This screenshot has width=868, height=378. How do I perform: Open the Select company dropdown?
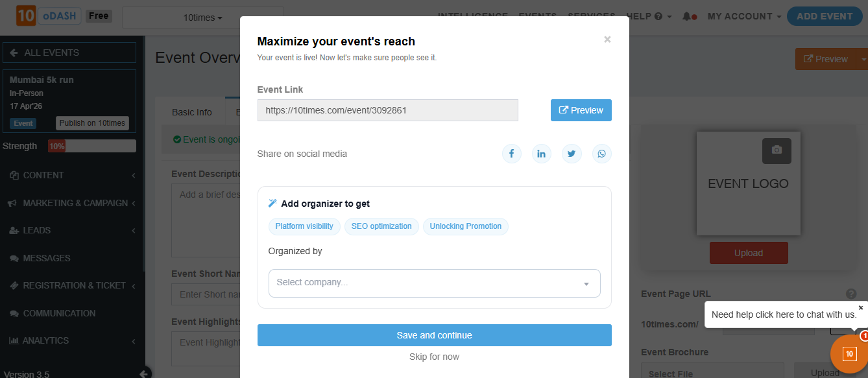point(434,283)
